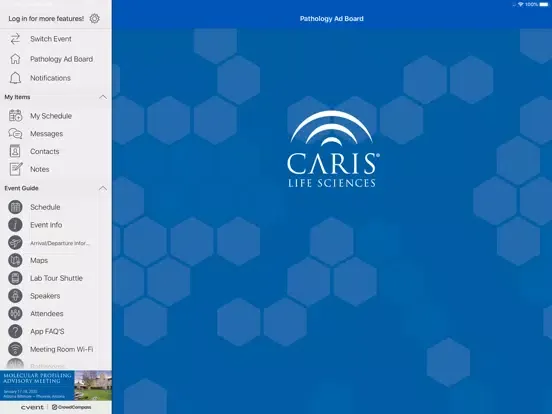Click the My Schedule calendar icon

(x=15, y=115)
